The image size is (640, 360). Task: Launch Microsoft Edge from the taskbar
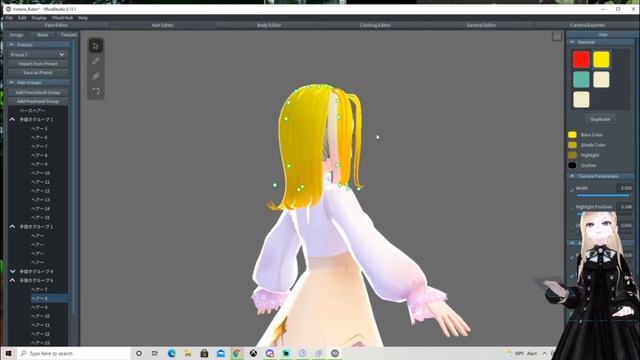[171, 353]
